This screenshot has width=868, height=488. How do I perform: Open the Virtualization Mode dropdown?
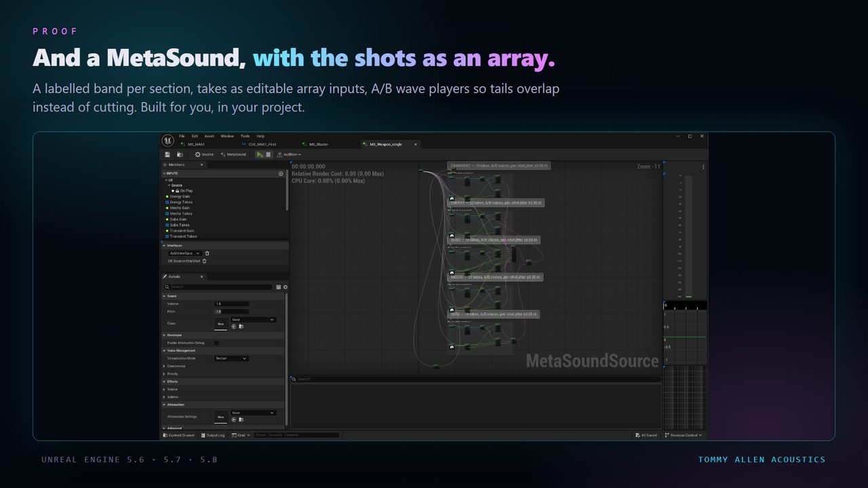tap(231, 359)
